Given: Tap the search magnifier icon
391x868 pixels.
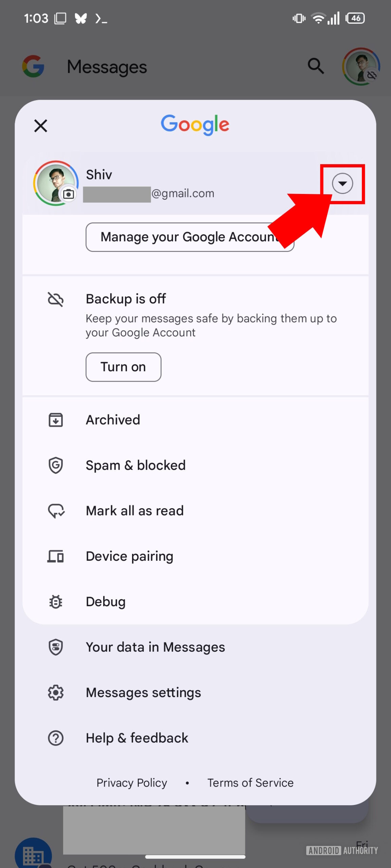Looking at the screenshot, I should (x=316, y=66).
